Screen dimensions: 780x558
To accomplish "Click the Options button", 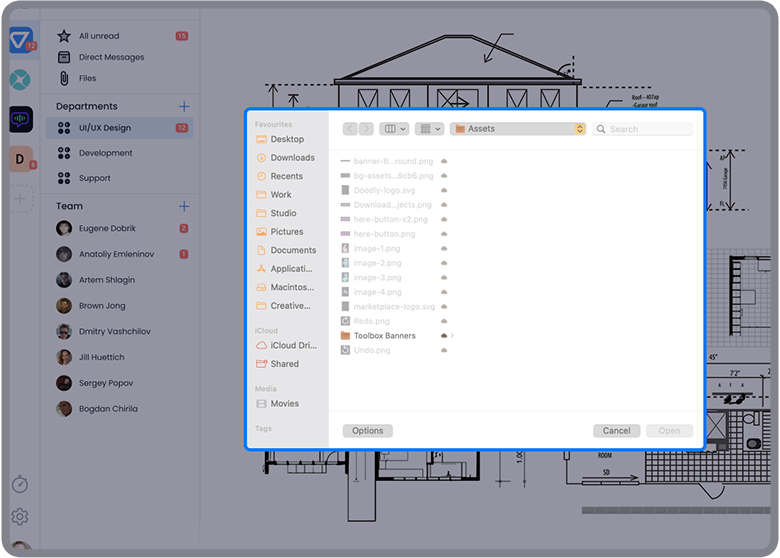I will tap(367, 431).
